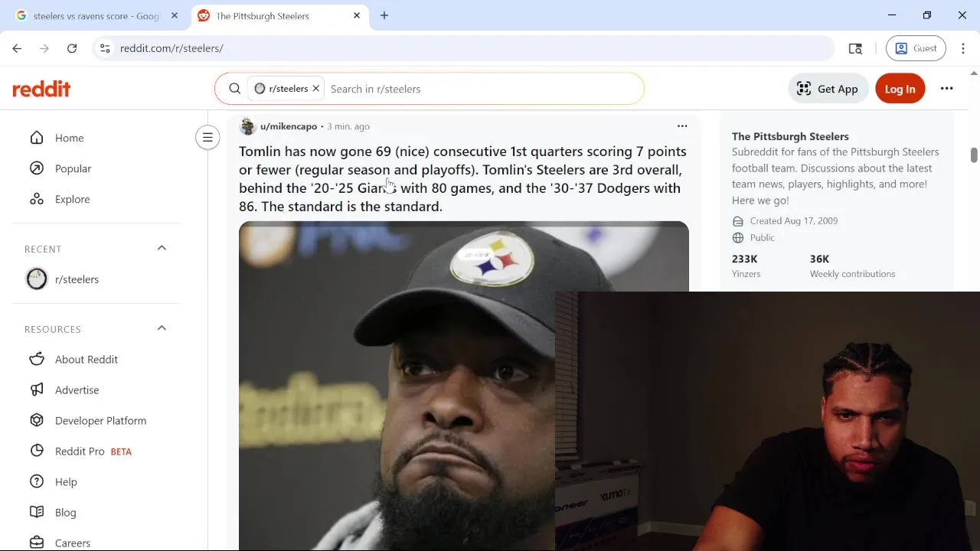Screen dimensions: 980x551
Task: Focus the Search in r/steelers field
Action: coord(482,89)
